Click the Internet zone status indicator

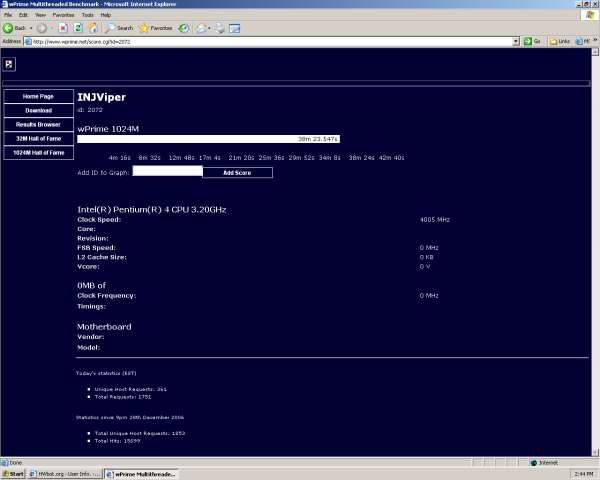pyautogui.click(x=544, y=463)
